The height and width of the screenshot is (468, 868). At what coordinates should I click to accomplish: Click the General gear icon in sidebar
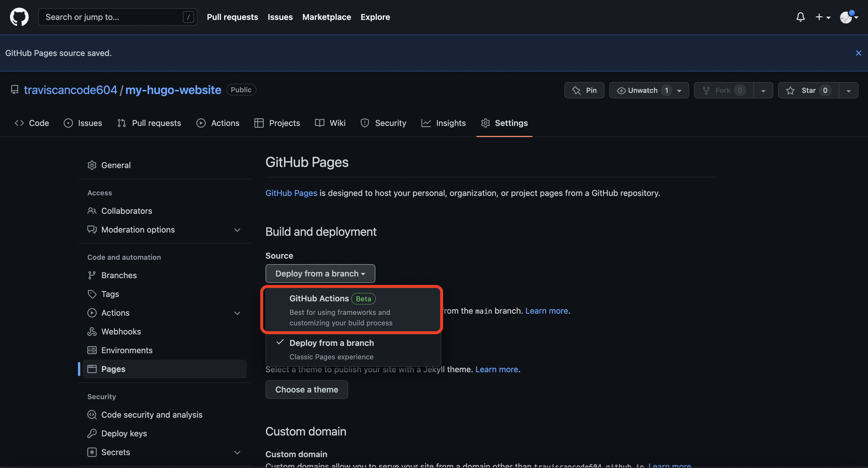[92, 165]
